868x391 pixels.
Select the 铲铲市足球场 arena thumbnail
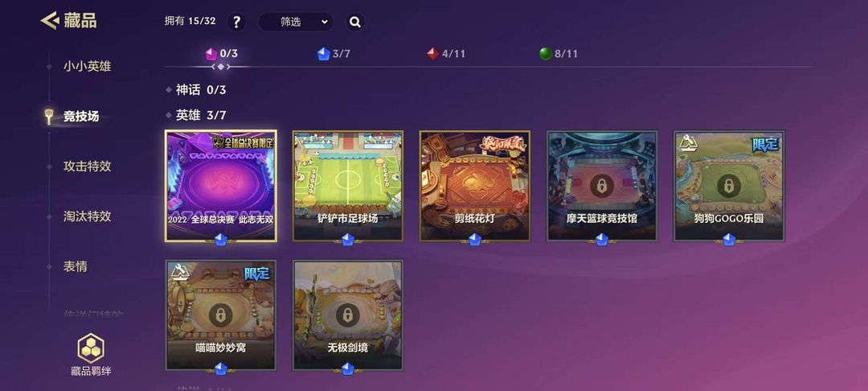[348, 186]
